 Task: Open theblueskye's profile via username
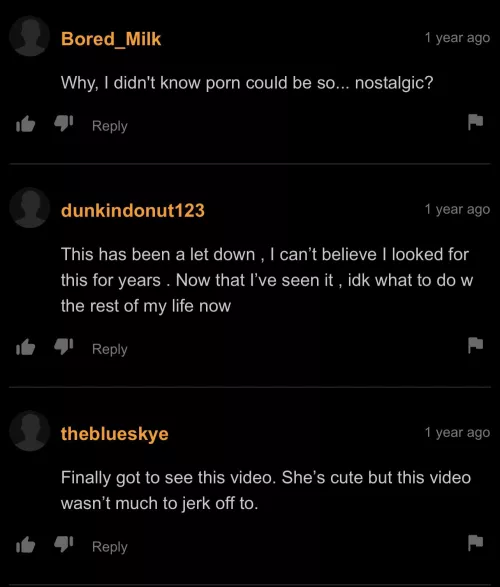[x=115, y=434]
